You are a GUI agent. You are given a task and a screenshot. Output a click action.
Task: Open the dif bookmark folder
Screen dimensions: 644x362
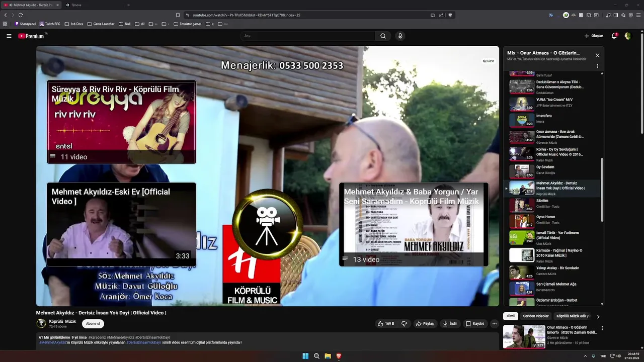140,24
